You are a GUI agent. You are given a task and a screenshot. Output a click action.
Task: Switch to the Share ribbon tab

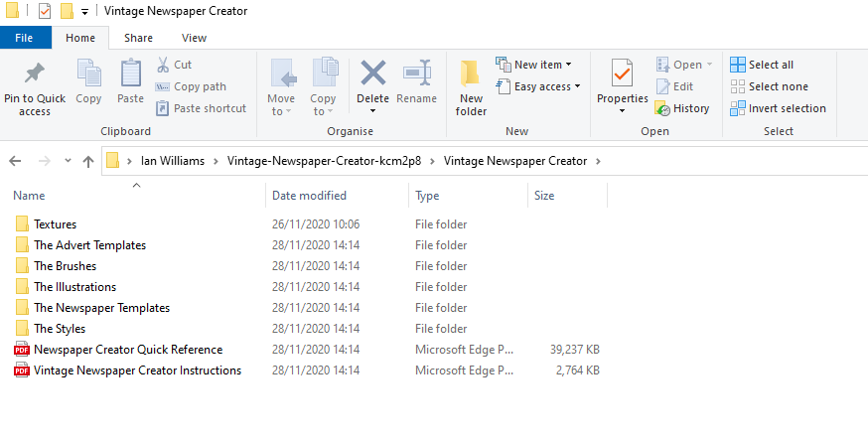click(x=138, y=38)
